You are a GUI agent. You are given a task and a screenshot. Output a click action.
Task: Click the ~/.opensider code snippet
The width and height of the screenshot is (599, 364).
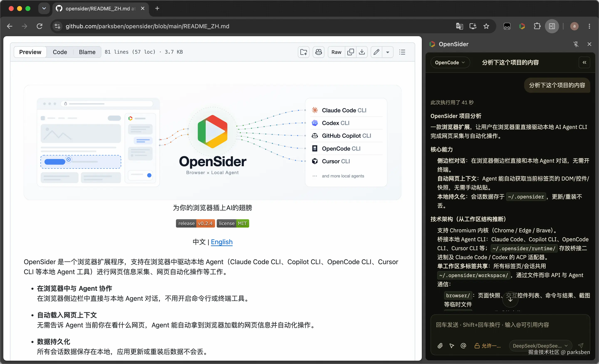tap(526, 197)
